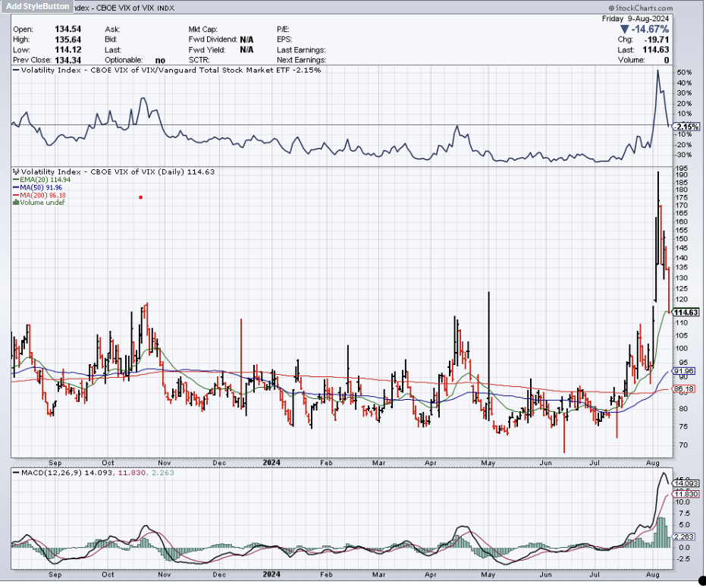
Task: Click the Chg value -19.71
Action: 657,39
